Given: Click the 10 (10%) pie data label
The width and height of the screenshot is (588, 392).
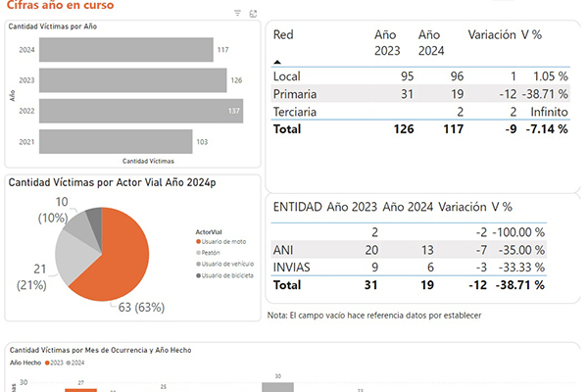Looking at the screenshot, I should pos(53,210).
